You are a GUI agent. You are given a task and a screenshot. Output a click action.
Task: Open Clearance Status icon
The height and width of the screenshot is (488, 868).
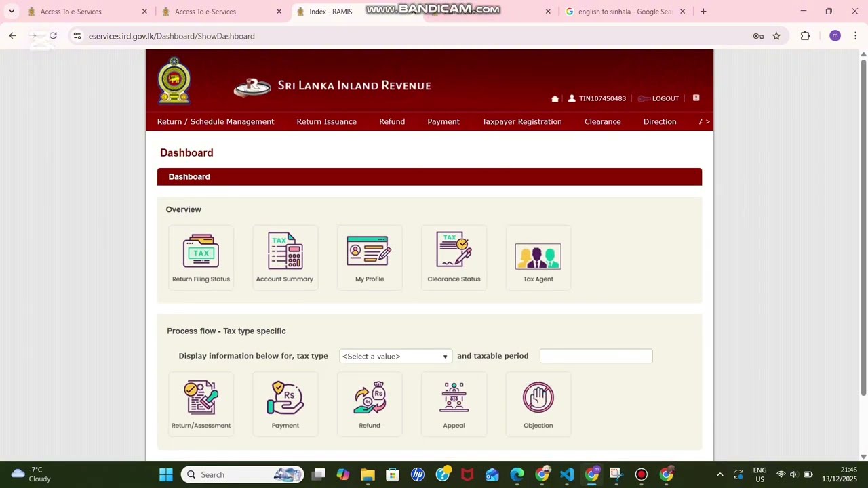(x=454, y=258)
